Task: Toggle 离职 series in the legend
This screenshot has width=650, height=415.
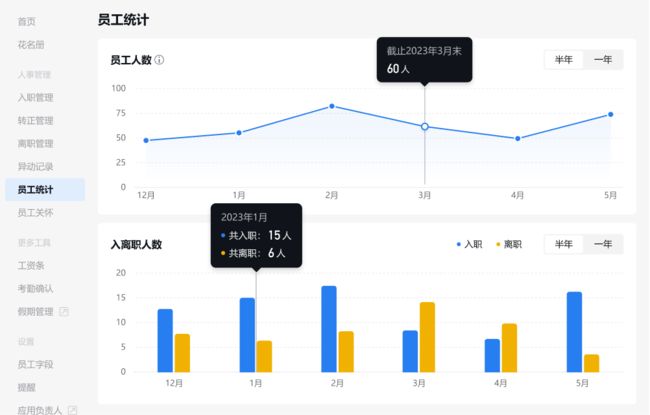Action: click(509, 244)
